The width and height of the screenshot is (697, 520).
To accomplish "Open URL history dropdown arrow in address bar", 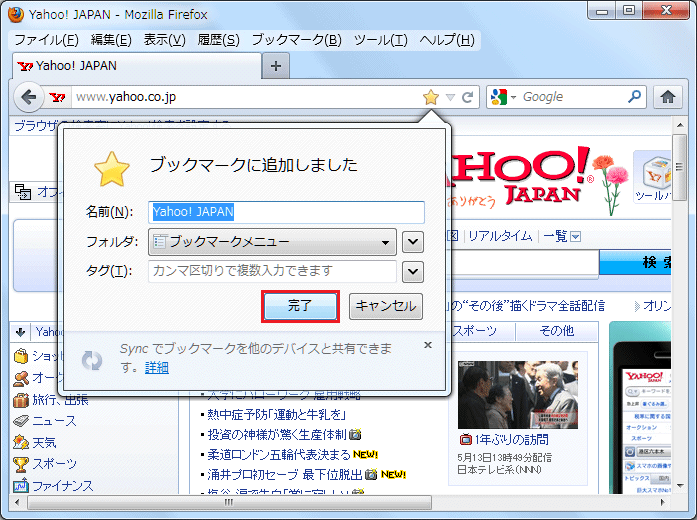I will pyautogui.click(x=451, y=97).
